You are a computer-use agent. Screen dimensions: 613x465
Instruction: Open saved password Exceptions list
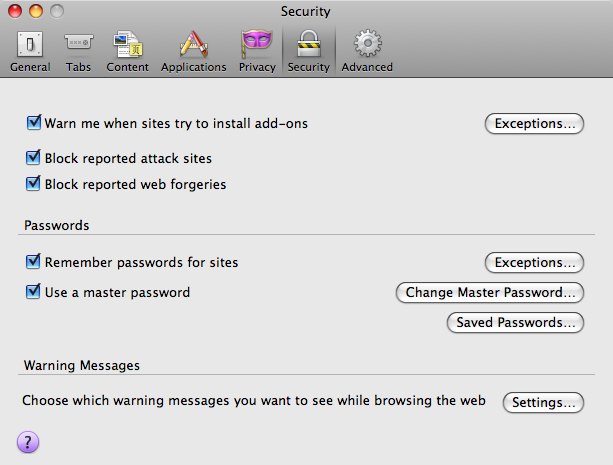click(x=534, y=263)
